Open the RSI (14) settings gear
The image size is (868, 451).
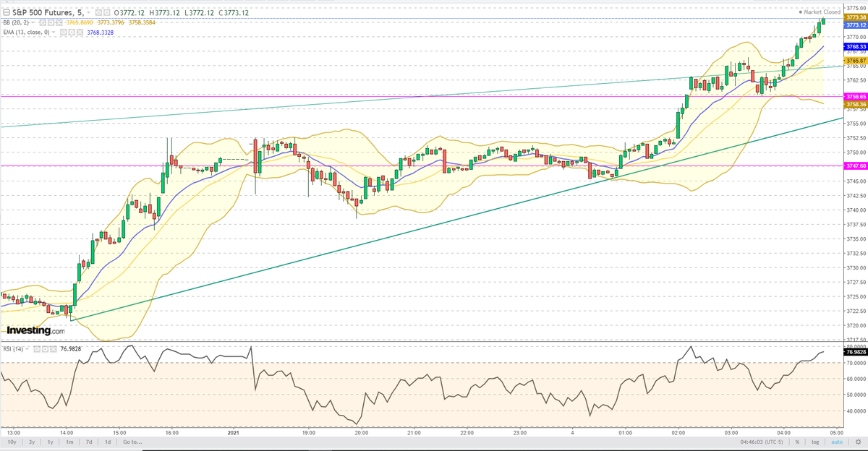coord(45,348)
